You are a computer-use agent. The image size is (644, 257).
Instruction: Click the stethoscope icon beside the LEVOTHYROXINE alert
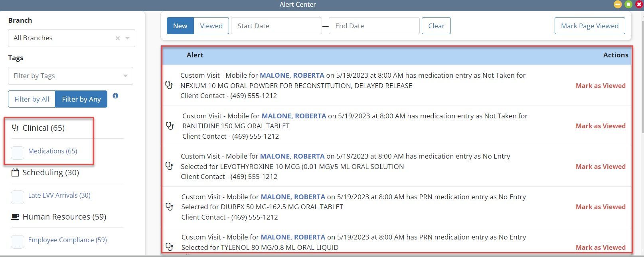click(169, 166)
